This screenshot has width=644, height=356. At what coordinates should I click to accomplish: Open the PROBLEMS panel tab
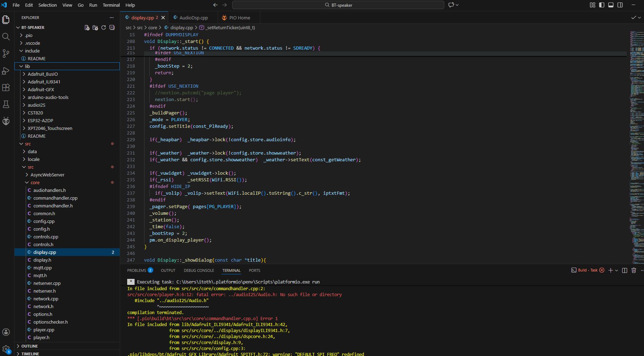point(137,270)
